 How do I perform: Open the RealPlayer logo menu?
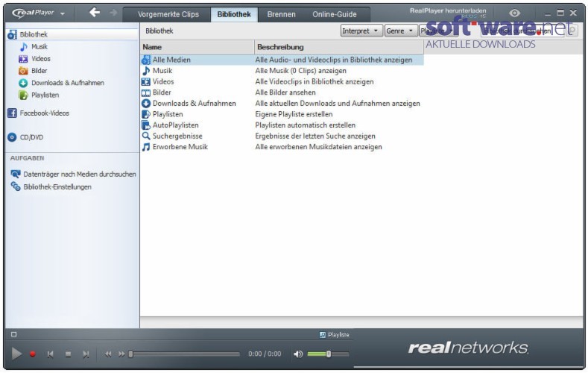37,13
